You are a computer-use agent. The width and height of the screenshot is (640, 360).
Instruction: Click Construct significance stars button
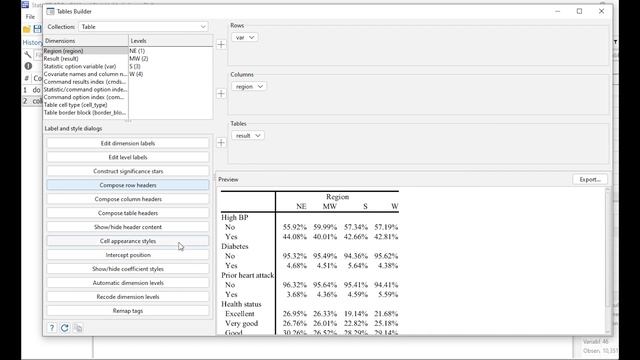tap(128, 171)
